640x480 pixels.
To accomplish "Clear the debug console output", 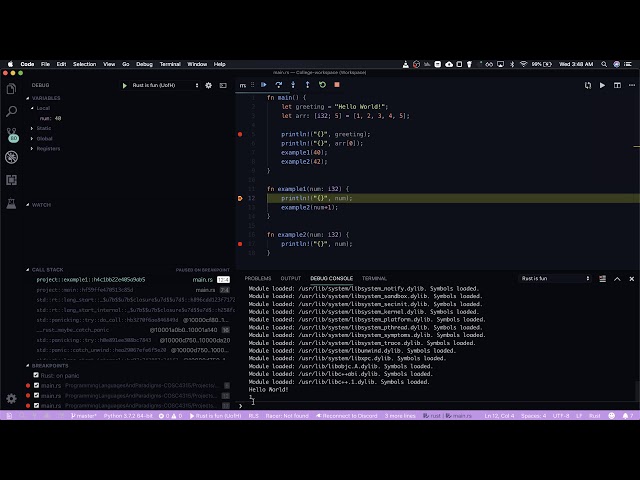I will (602, 279).
